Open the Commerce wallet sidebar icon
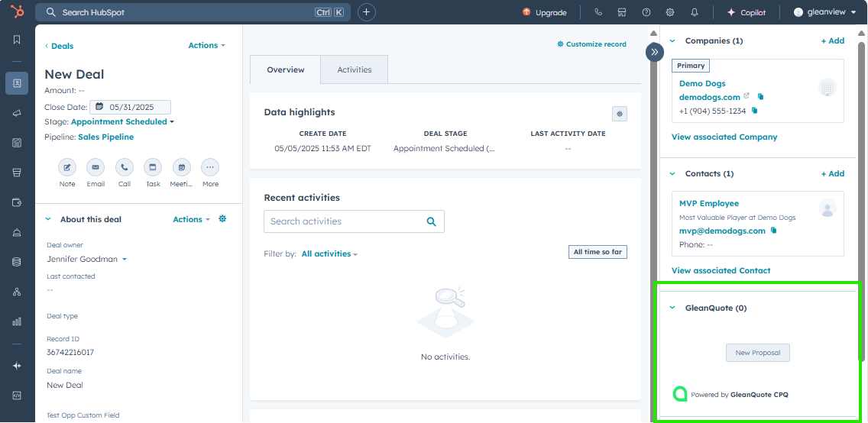The image size is (868, 423). click(x=17, y=202)
